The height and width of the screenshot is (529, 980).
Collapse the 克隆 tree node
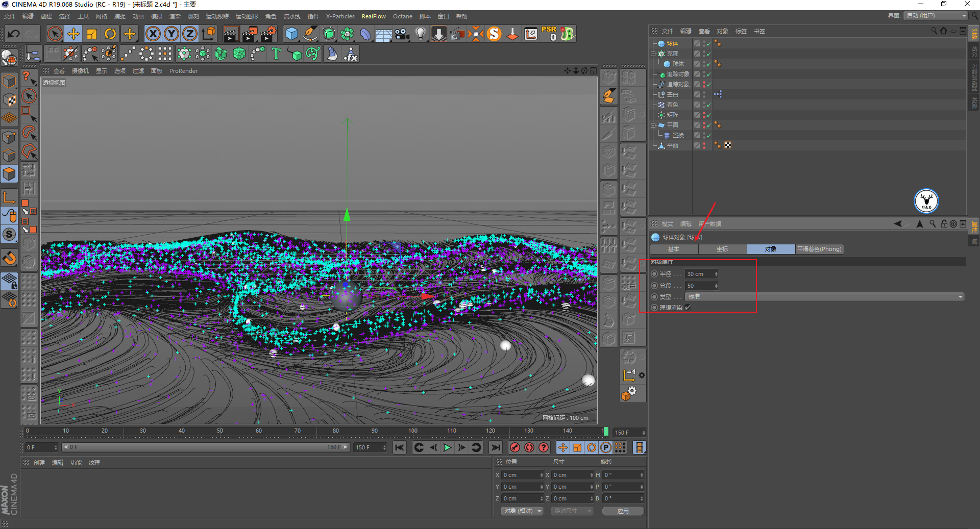click(x=653, y=54)
